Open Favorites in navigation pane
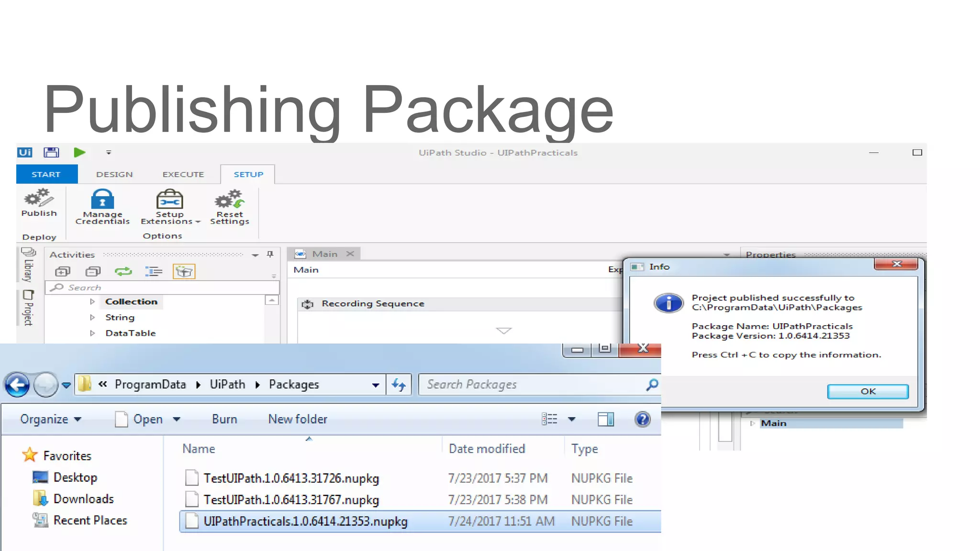 56,455
